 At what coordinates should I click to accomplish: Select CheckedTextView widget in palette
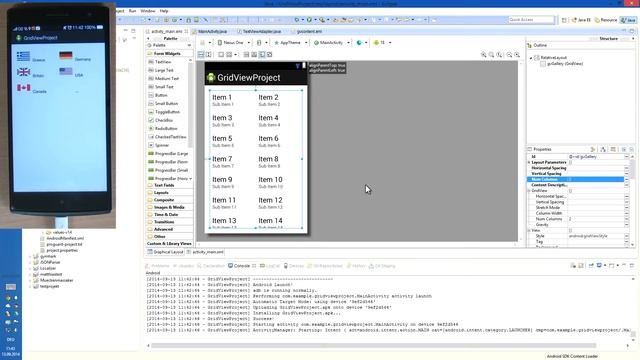pos(171,137)
